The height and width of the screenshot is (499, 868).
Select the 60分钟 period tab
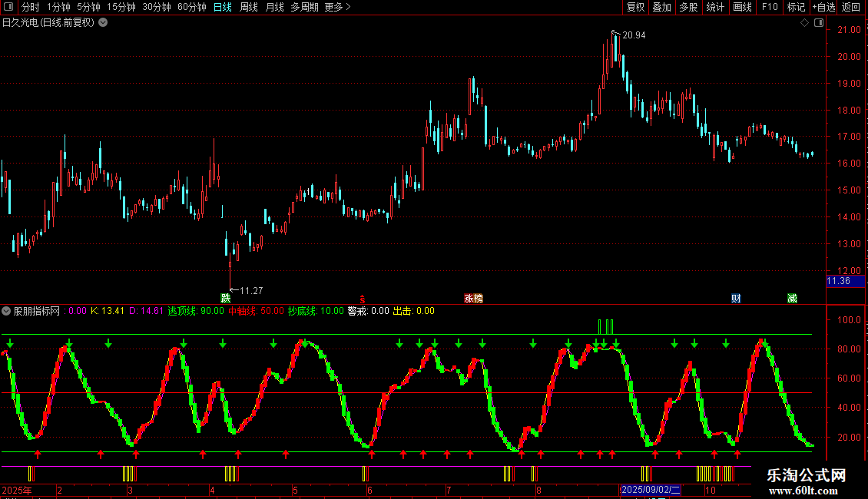pos(191,7)
